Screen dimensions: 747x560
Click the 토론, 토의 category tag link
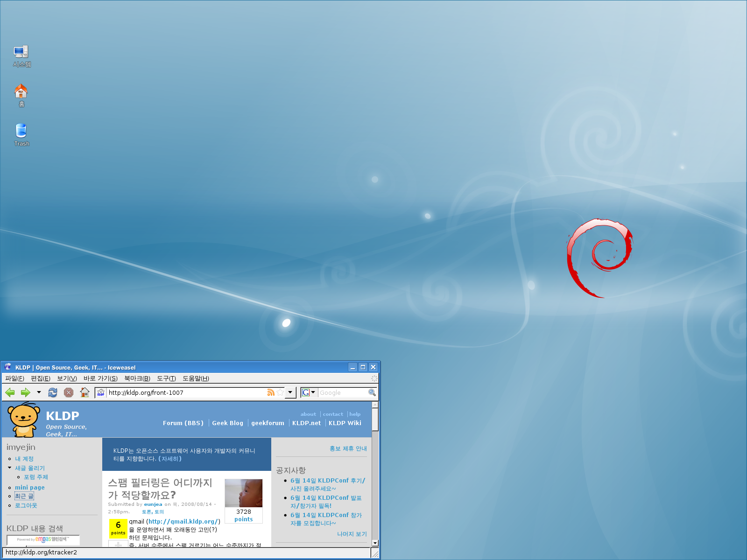tap(153, 512)
